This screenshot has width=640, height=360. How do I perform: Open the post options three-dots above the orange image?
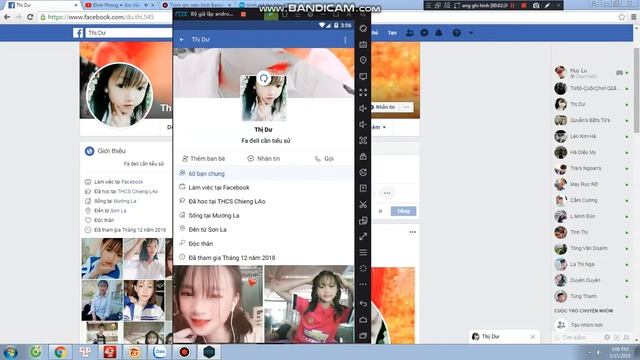(x=413, y=232)
